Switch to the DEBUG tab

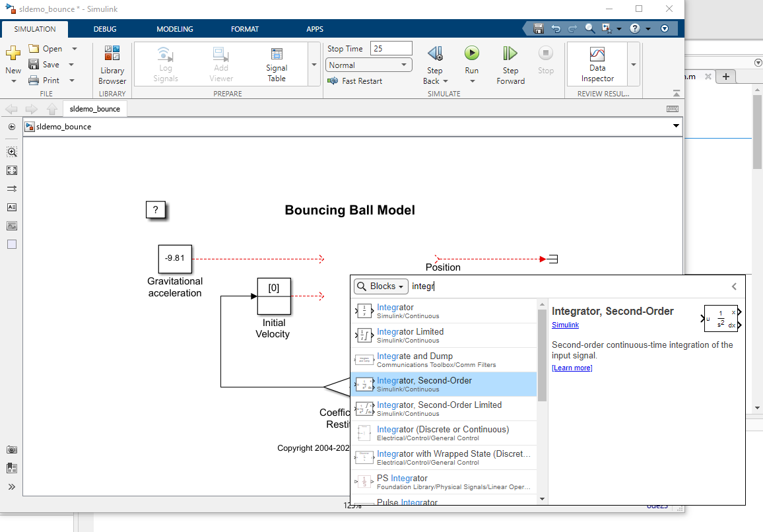point(105,29)
